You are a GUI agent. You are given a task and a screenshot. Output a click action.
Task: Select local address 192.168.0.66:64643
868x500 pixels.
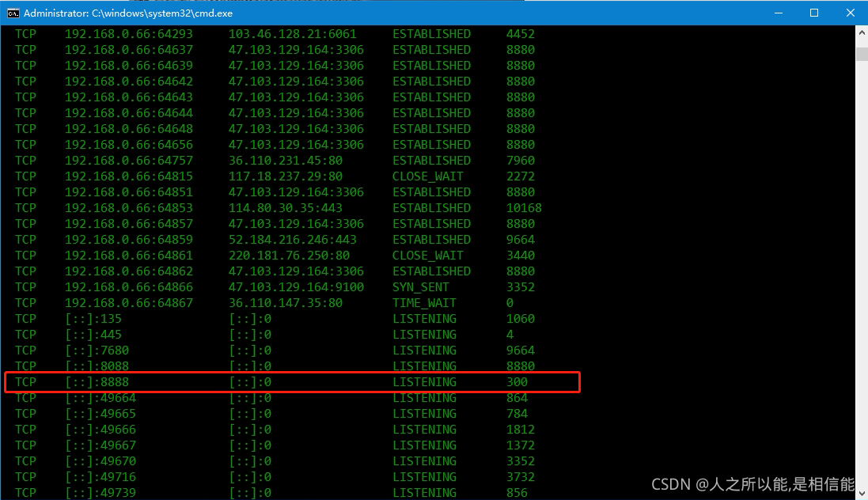coord(129,97)
